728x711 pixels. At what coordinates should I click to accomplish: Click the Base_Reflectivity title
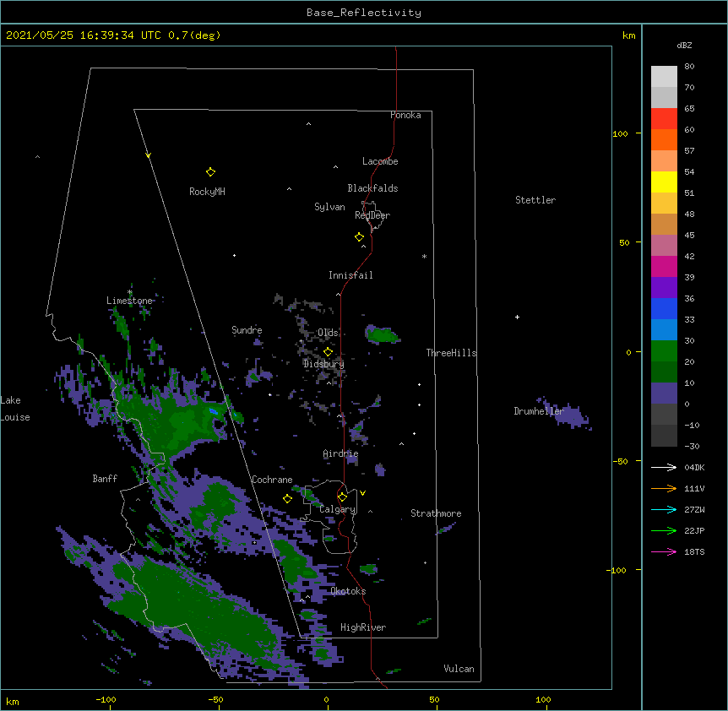pyautogui.click(x=364, y=13)
